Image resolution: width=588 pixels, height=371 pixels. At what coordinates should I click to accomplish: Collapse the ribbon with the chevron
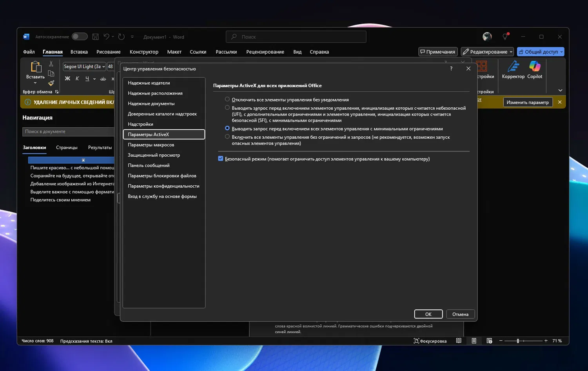tap(560, 90)
